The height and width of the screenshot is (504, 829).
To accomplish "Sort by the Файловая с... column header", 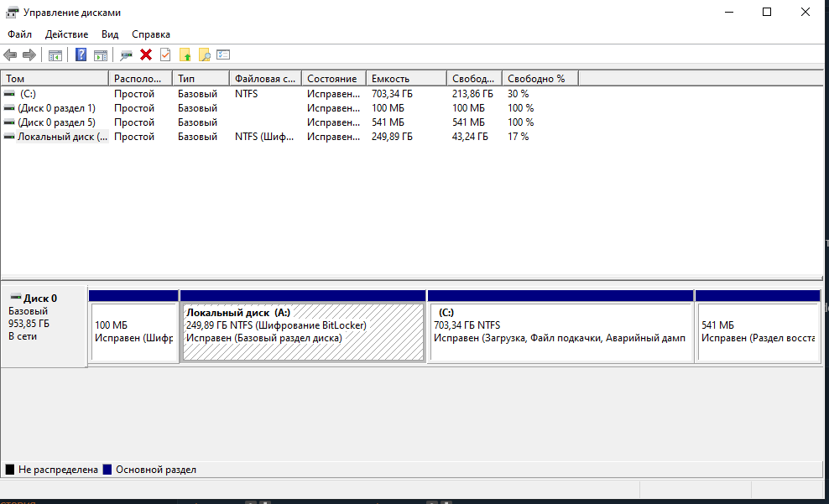I will pos(265,79).
